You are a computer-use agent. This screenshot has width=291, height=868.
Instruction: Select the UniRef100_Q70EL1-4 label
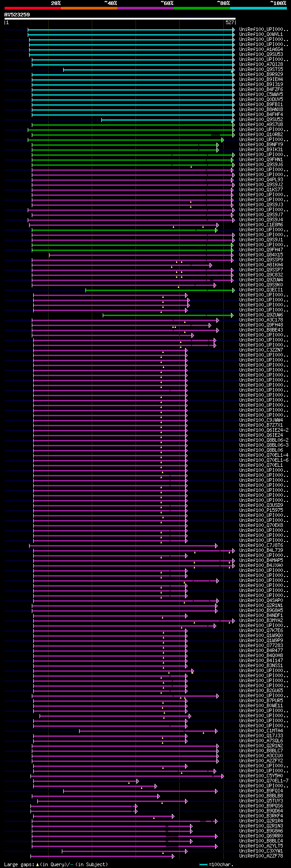[x=264, y=455]
